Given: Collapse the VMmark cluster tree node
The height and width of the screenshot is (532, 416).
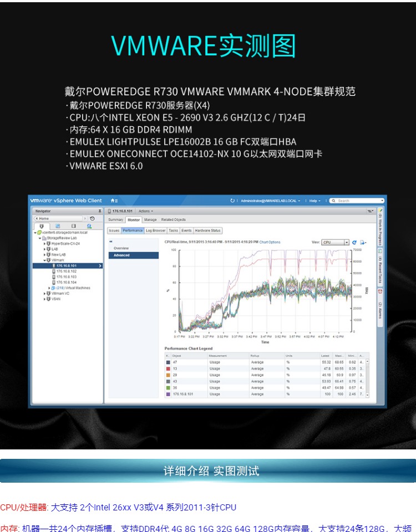Looking at the screenshot, I should coord(44,260).
